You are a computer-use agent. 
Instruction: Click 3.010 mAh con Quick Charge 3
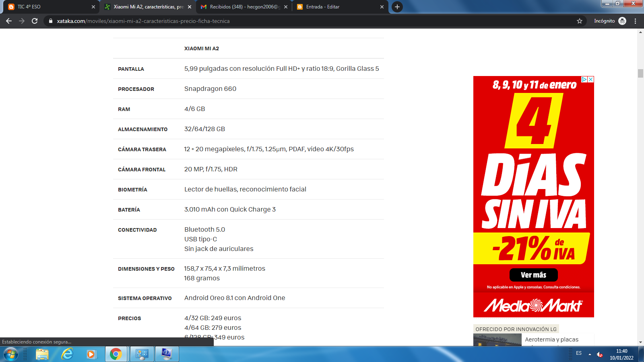tap(230, 209)
